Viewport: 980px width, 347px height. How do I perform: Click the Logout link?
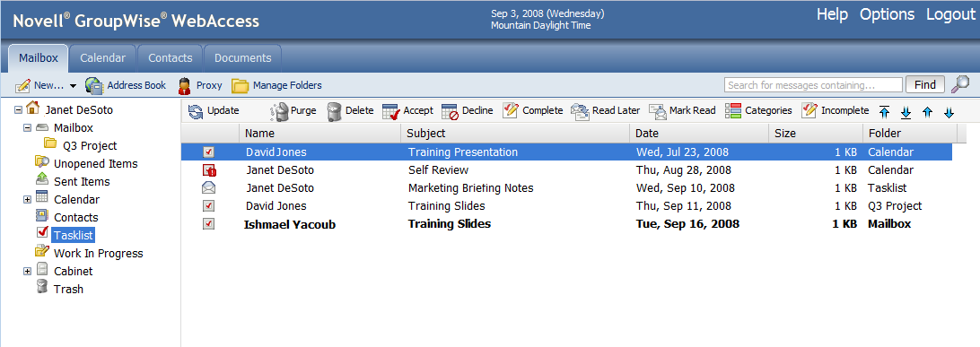[950, 14]
